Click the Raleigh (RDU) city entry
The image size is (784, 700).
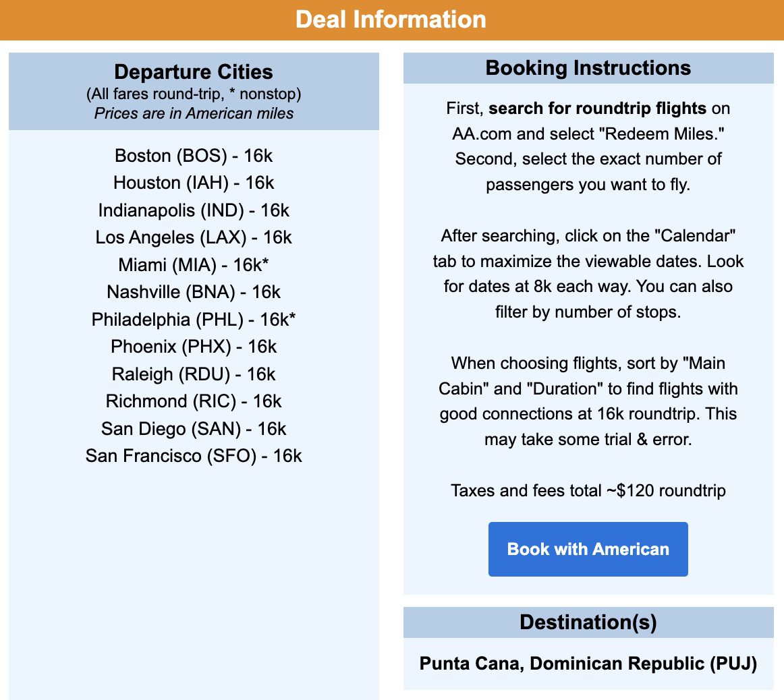tap(193, 374)
